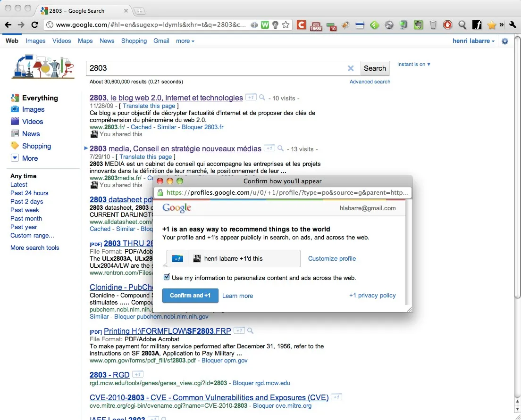Open Shopping in the top bar
Screen dimensions: 521x420
click(x=134, y=41)
